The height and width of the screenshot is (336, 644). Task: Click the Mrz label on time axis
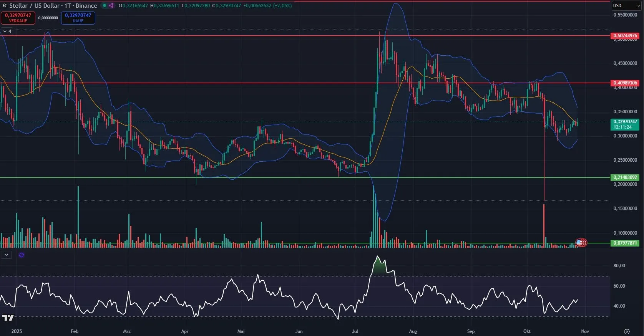click(x=127, y=331)
